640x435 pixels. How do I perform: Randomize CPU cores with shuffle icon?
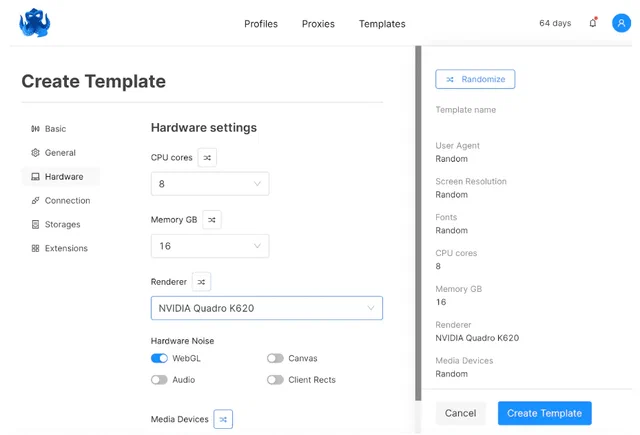(x=207, y=158)
